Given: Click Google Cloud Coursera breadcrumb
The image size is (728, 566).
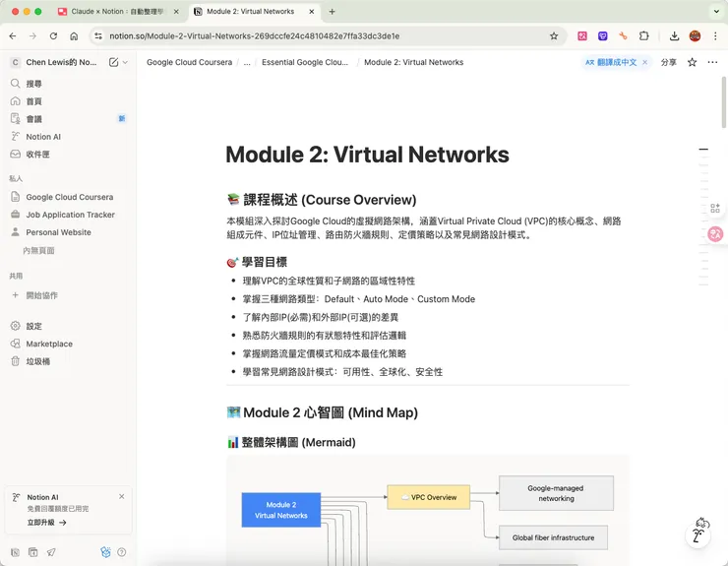Looking at the screenshot, I should click(190, 62).
